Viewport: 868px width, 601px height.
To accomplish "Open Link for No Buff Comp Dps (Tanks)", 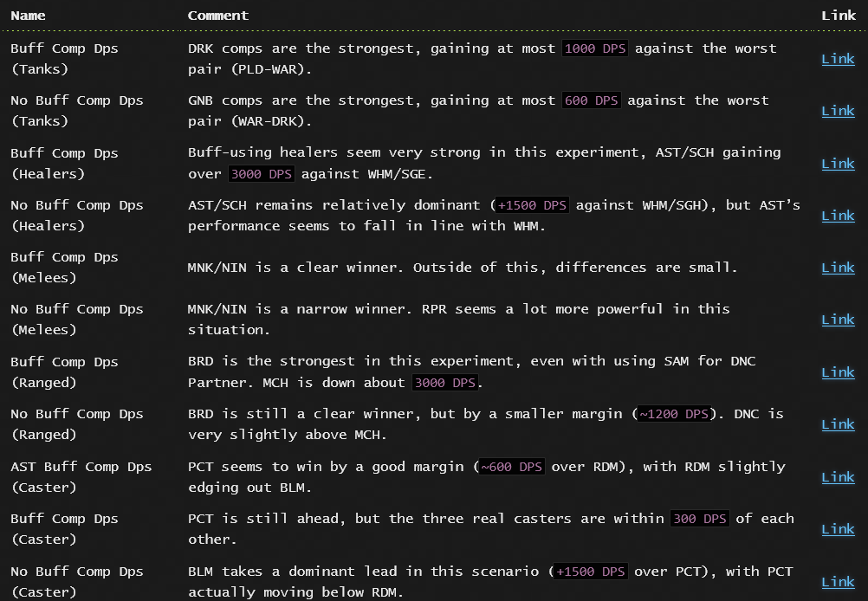I will [x=838, y=111].
